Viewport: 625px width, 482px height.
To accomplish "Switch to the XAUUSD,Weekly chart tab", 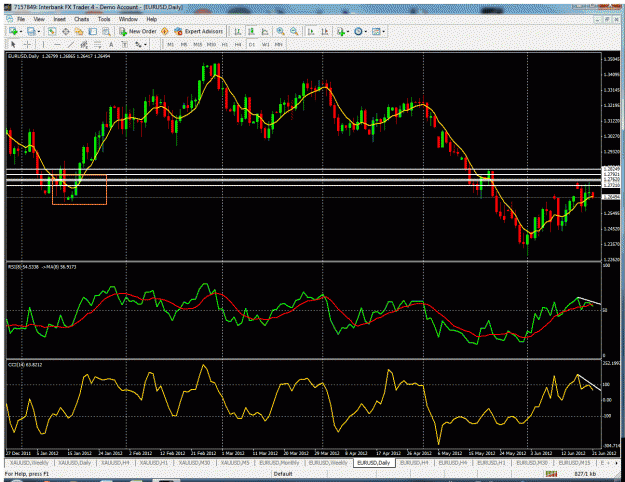I will point(29,463).
